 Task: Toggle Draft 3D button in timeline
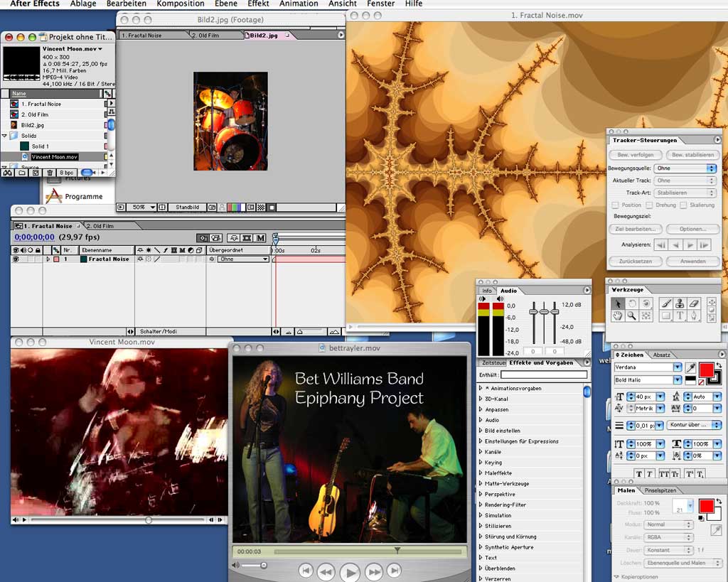(x=216, y=238)
